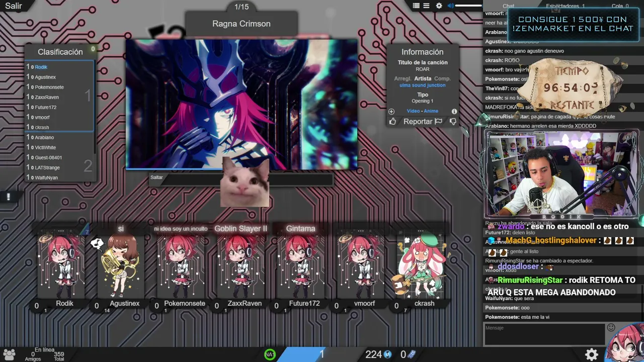The width and height of the screenshot is (644, 362).
Task: Click the Ragna Crimson anime title
Action: pyautogui.click(x=242, y=24)
